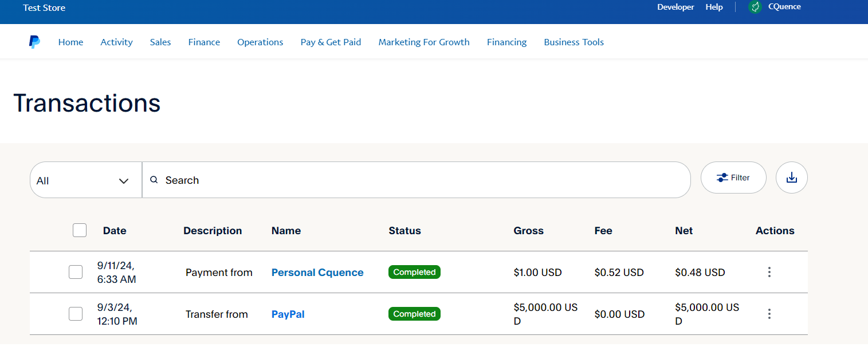Image resolution: width=868 pixels, height=347 pixels.
Task: Click the Filter button
Action: (x=733, y=178)
